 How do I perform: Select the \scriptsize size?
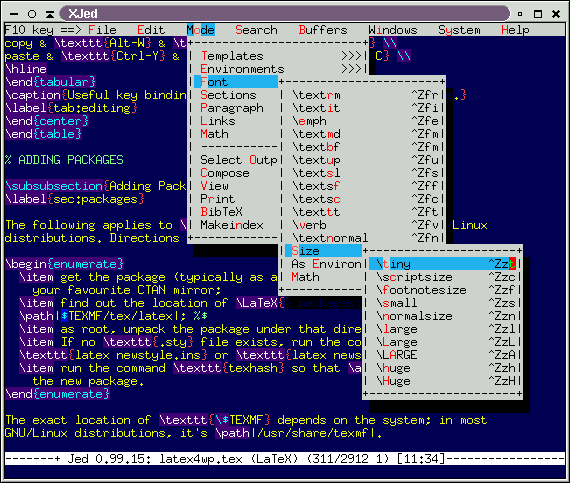(442, 277)
